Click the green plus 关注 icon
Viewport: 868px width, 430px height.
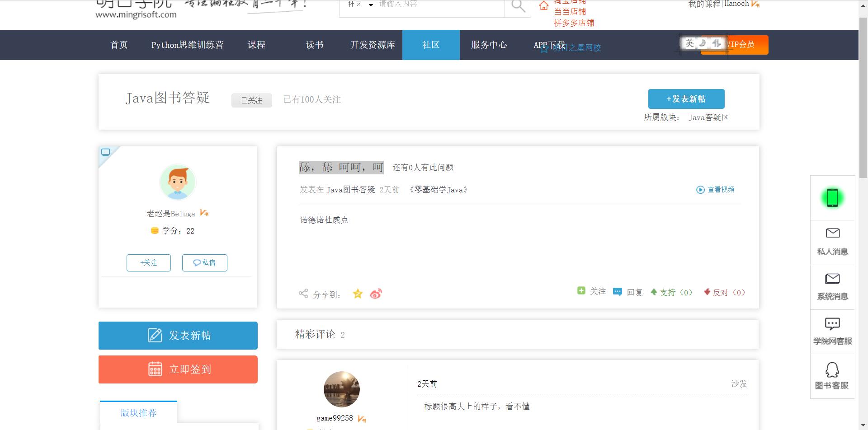click(x=581, y=291)
